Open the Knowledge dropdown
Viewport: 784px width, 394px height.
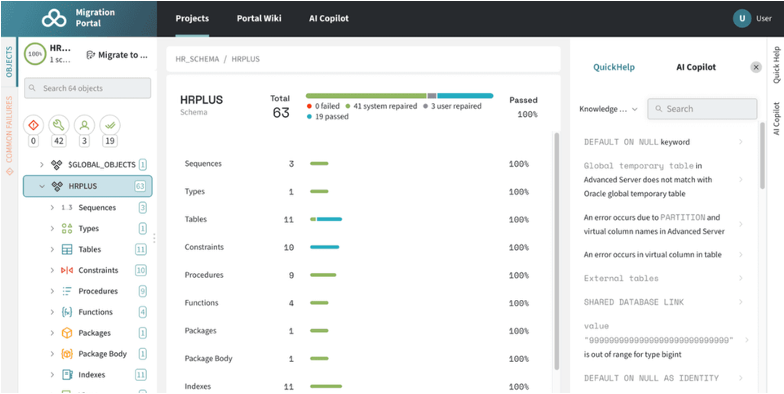click(x=608, y=109)
